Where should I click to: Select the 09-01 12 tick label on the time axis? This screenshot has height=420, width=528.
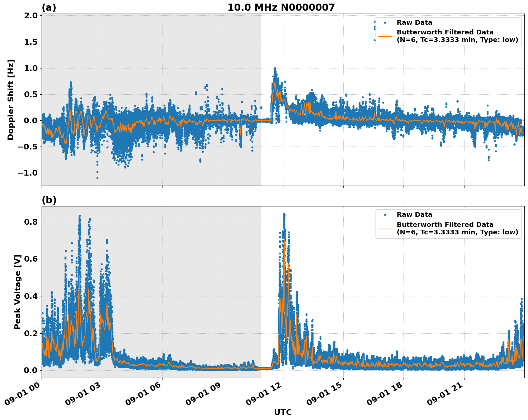coord(263,394)
